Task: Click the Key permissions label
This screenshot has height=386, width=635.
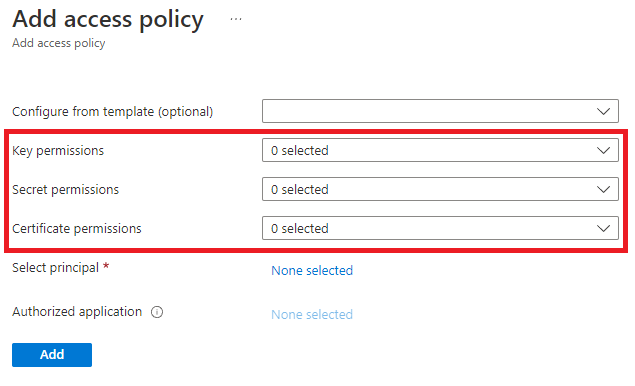Action: click(58, 151)
